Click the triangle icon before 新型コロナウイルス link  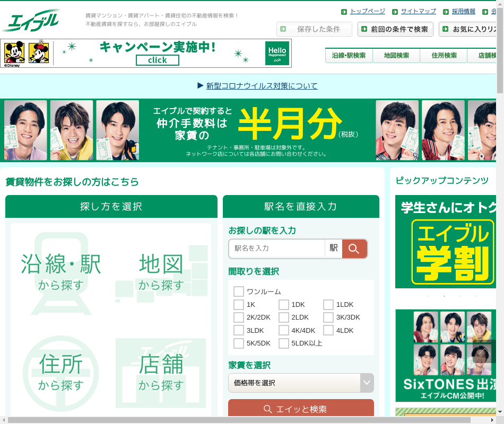click(x=200, y=85)
